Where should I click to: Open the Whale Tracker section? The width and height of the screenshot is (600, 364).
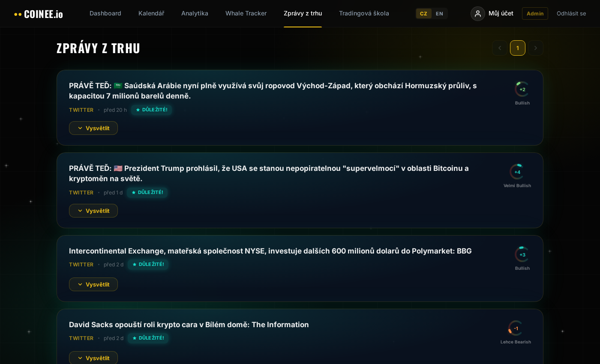point(246,13)
